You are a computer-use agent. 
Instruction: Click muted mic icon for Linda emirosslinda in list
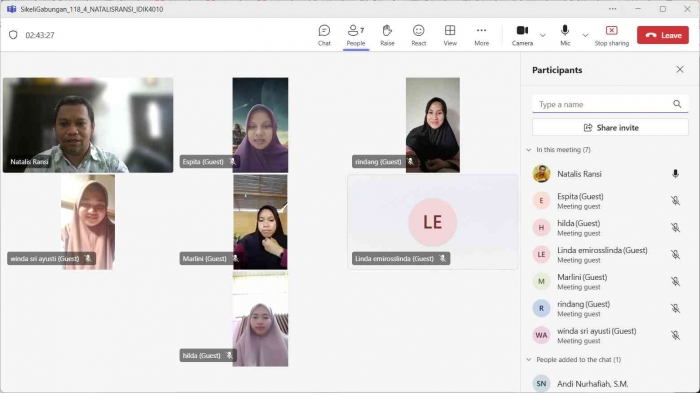(x=675, y=255)
